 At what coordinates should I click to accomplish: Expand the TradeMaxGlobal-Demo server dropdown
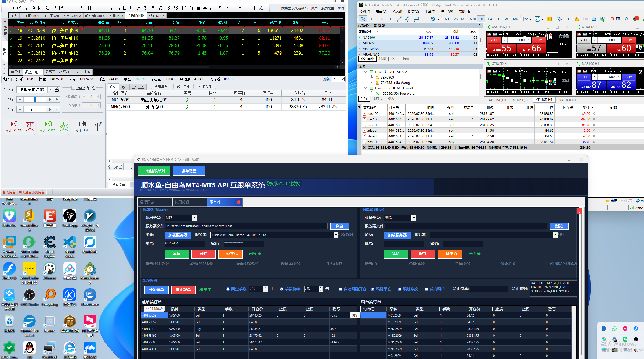click(336, 235)
